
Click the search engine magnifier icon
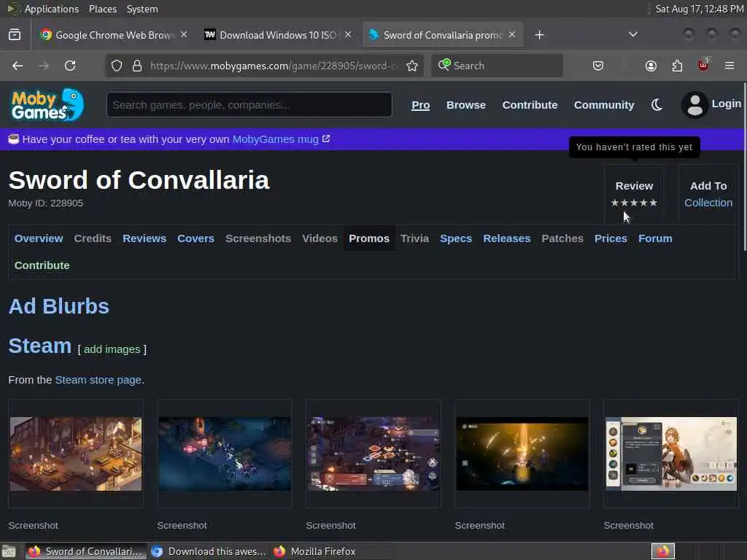(x=444, y=65)
